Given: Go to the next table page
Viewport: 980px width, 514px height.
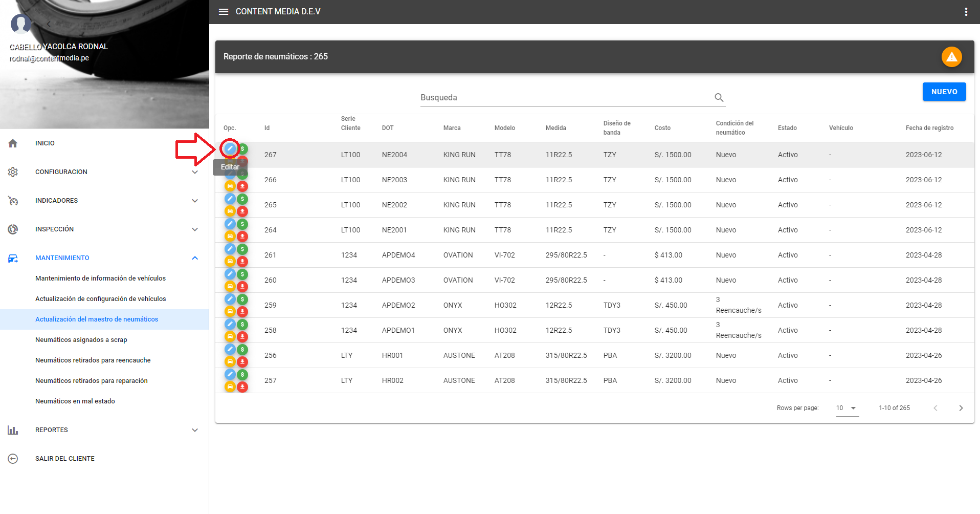Looking at the screenshot, I should pyautogui.click(x=961, y=408).
